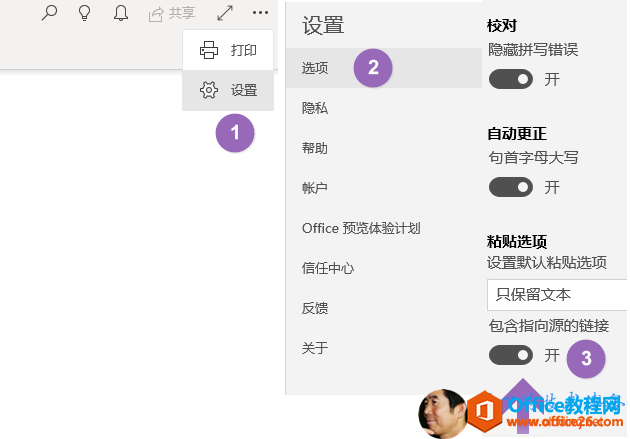Screen dimensions: 630x439
Task: Open the 选项 settings section
Action: 384,68
